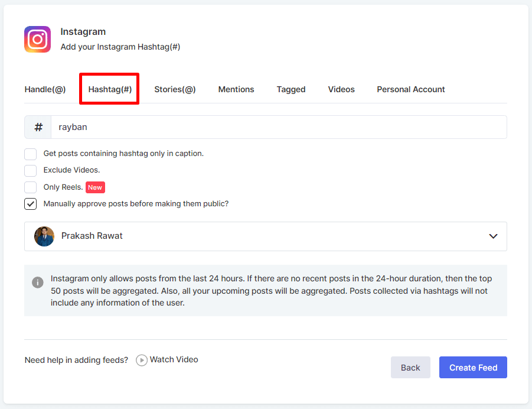Screen dimensions: 532x409
Task: Go to the Mentions tab
Action: coord(236,90)
